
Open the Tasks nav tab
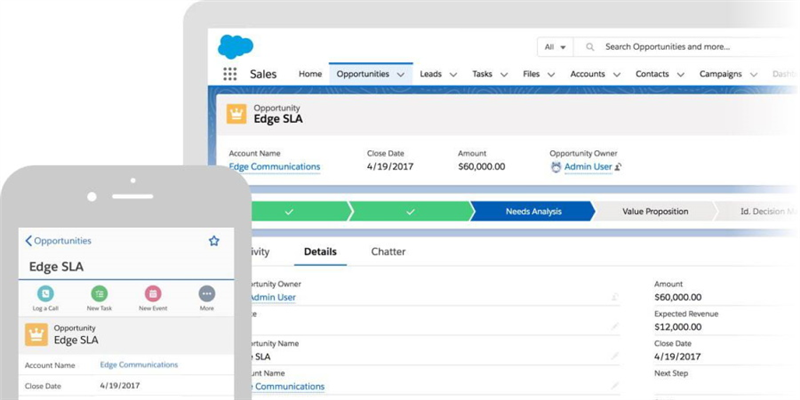point(482,74)
